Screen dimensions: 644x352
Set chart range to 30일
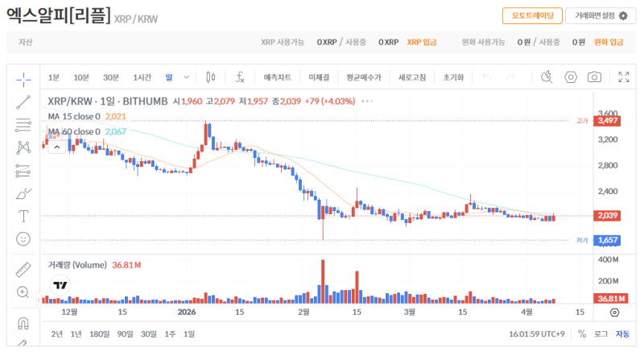click(x=149, y=334)
